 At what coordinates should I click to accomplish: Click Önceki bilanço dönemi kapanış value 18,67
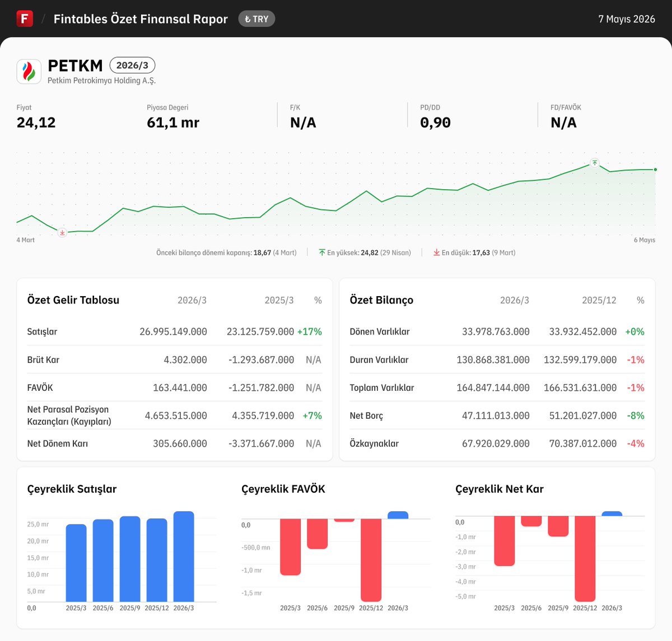click(x=262, y=253)
